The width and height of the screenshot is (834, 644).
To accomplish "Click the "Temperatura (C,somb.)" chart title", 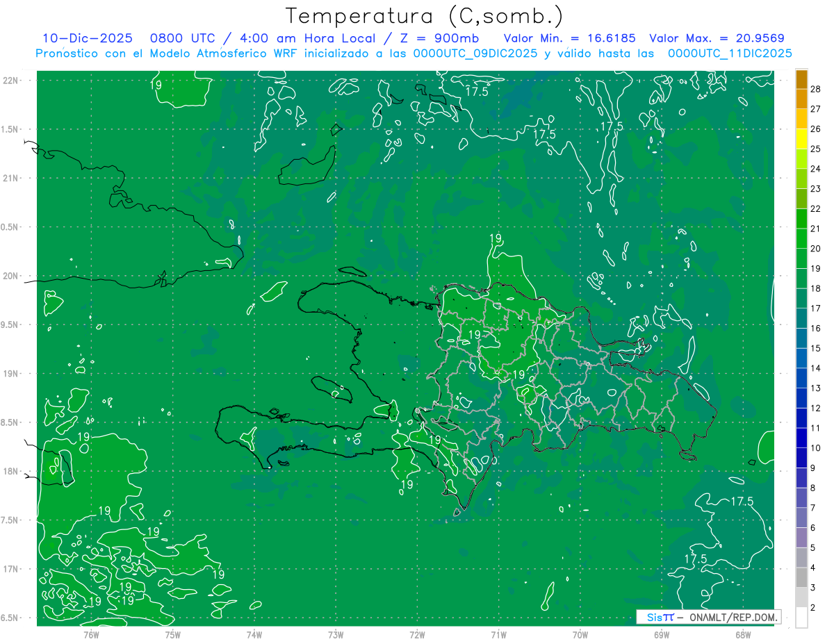I will pyautogui.click(x=425, y=16).
